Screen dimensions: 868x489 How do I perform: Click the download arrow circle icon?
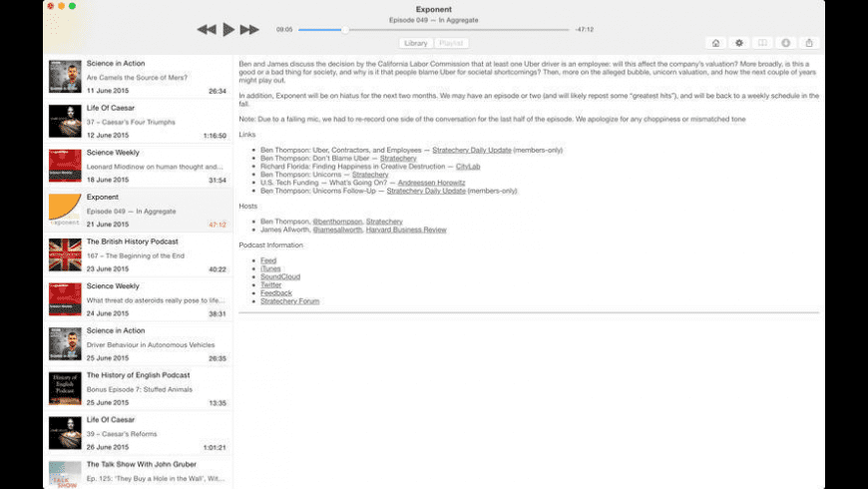tap(785, 43)
